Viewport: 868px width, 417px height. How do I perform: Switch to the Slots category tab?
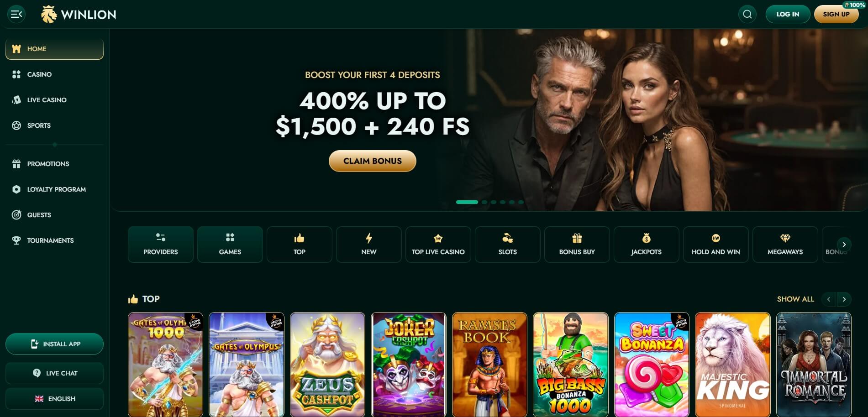[507, 245]
